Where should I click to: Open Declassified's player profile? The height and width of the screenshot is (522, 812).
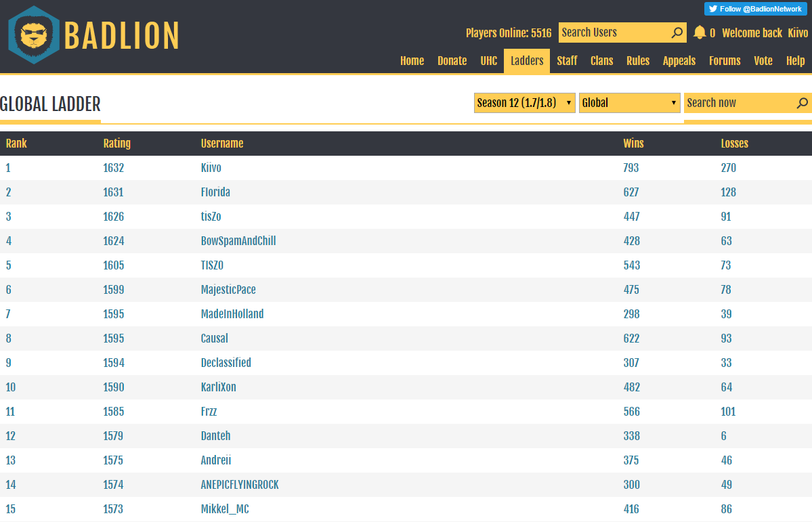click(x=226, y=362)
